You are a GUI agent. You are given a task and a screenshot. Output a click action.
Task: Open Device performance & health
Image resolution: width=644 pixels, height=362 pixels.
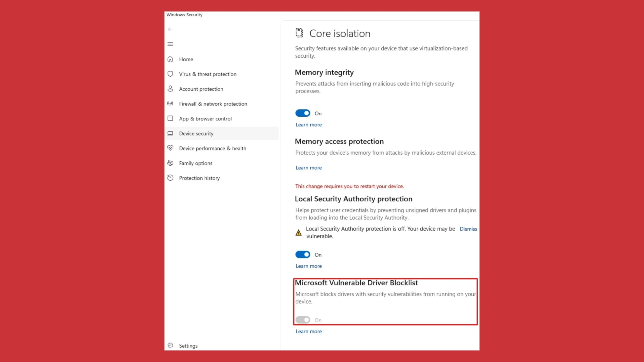(222, 148)
